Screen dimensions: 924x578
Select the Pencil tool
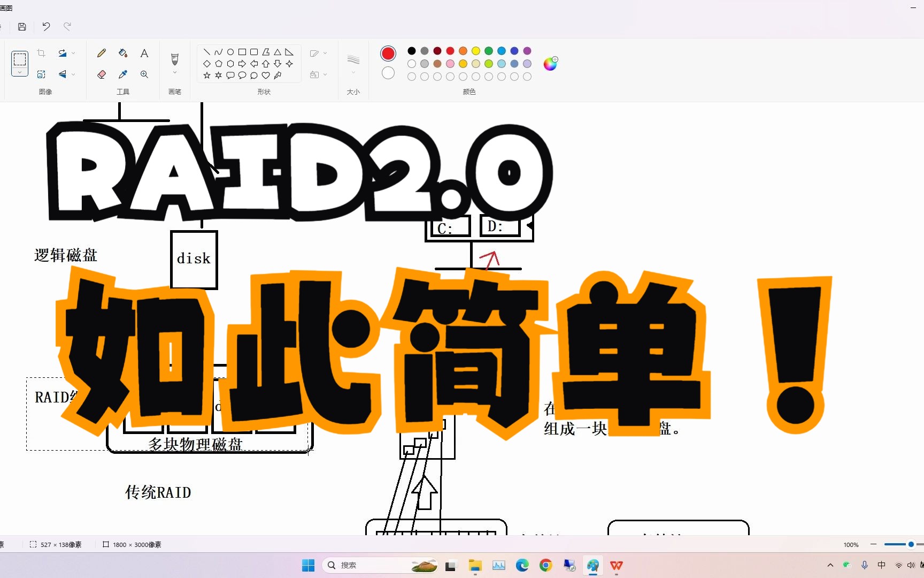[102, 53]
